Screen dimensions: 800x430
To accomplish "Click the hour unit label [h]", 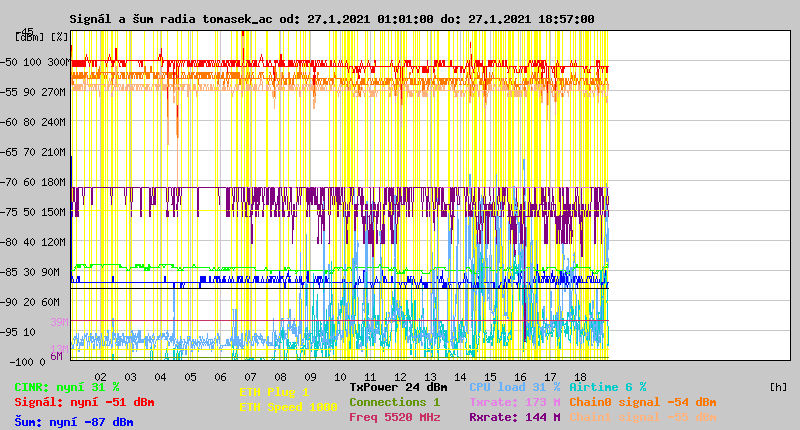I will click(777, 386).
